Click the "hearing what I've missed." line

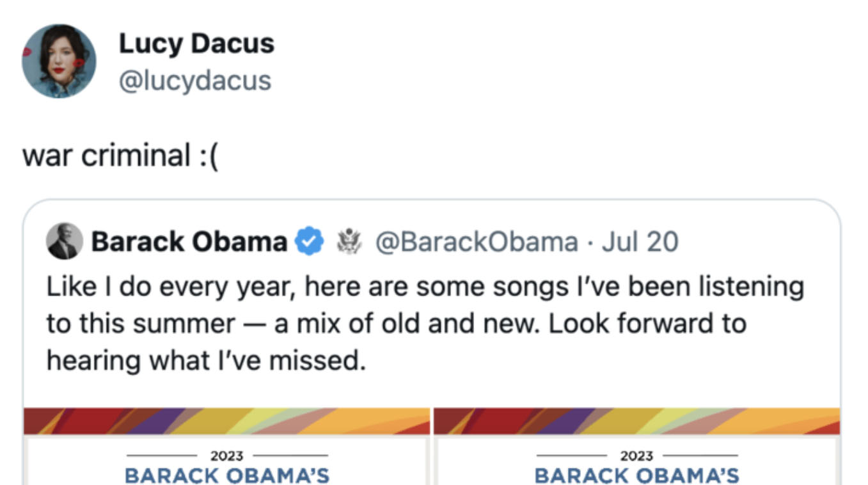[x=205, y=361]
